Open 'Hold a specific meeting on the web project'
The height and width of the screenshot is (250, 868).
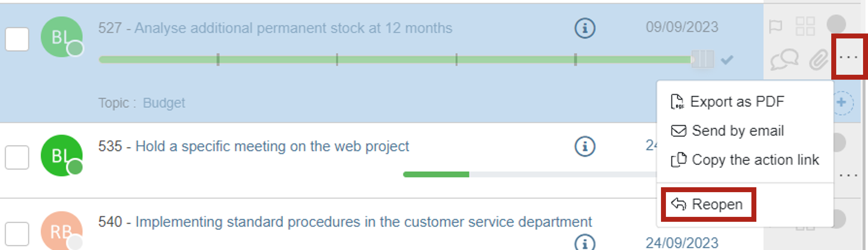click(272, 146)
